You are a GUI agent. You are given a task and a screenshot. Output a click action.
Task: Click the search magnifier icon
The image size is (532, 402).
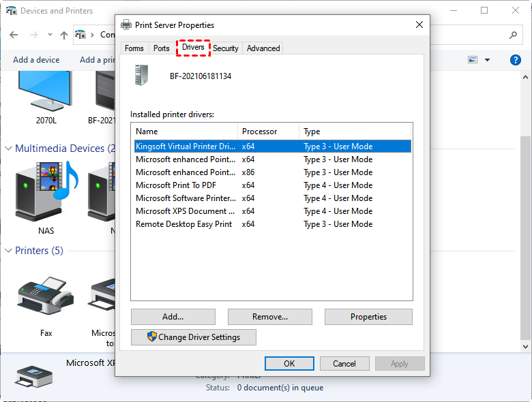pyautogui.click(x=513, y=35)
